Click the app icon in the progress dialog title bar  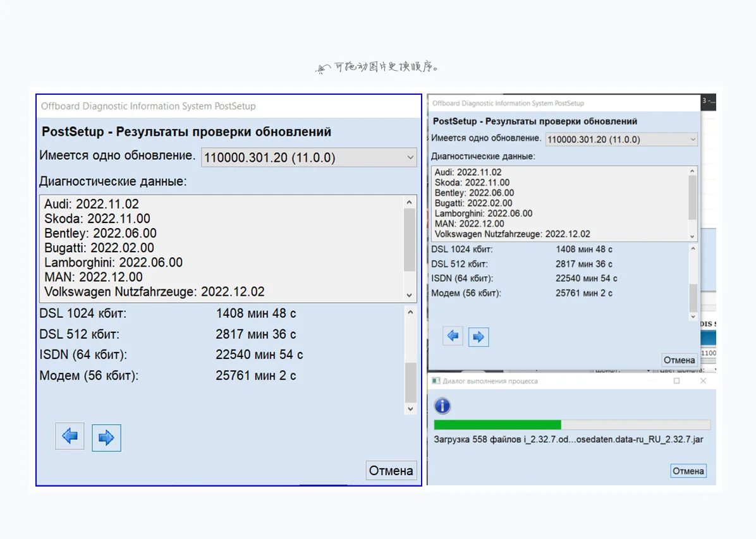[436, 381]
